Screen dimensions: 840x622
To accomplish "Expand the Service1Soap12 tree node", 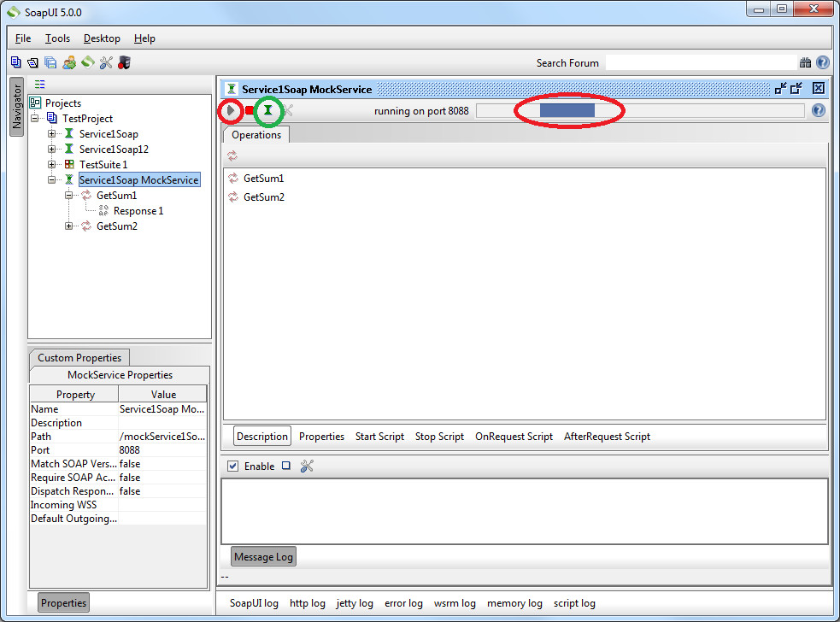I will [x=51, y=149].
